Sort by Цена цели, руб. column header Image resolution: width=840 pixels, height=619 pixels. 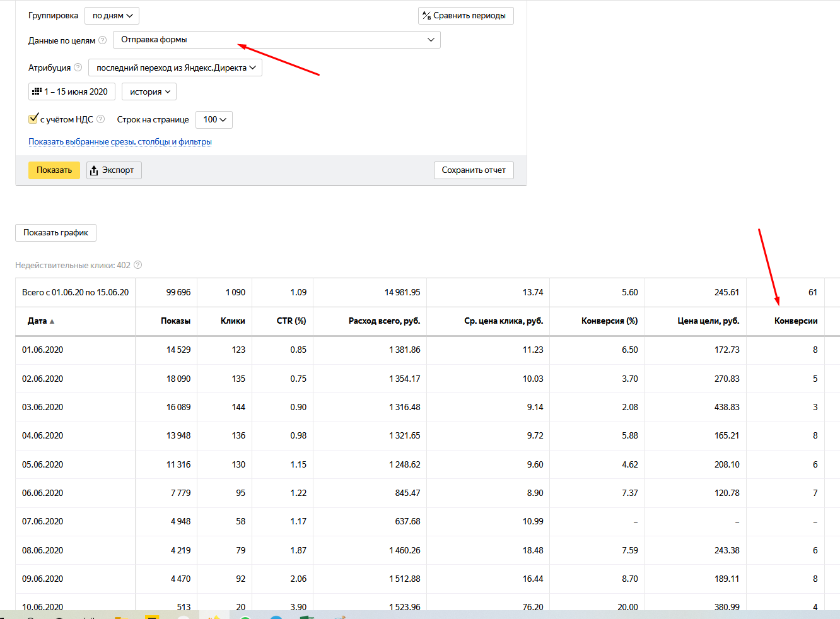point(708,321)
